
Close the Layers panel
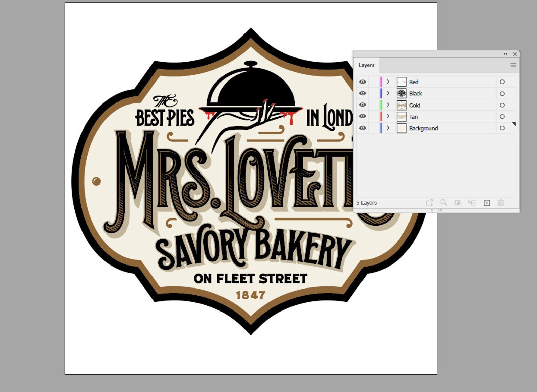pos(515,54)
